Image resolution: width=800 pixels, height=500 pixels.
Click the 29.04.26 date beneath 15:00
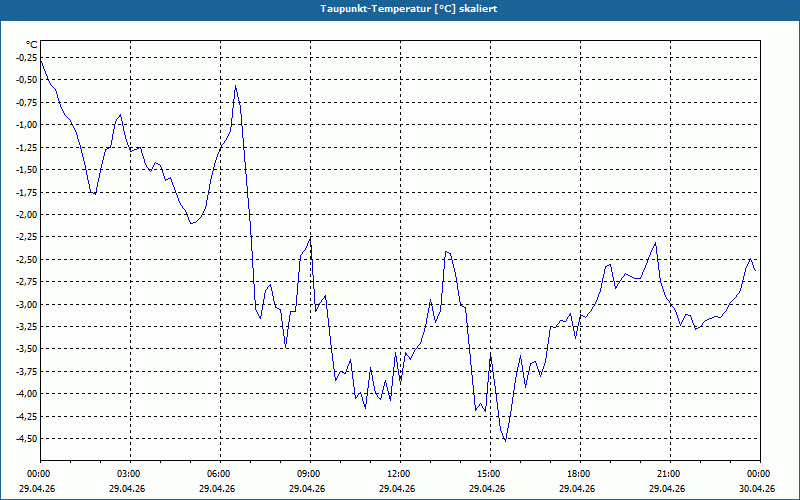tap(487, 489)
